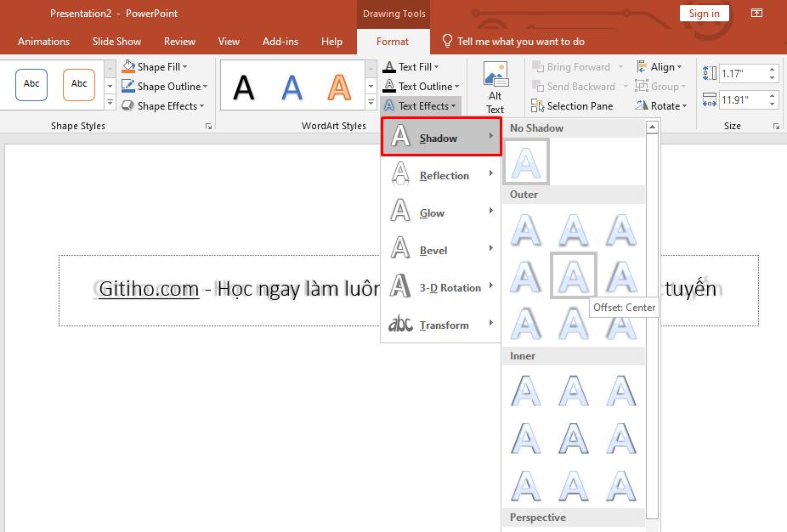Open the Alt Text pane
This screenshot has height=532, width=787.
(495, 86)
